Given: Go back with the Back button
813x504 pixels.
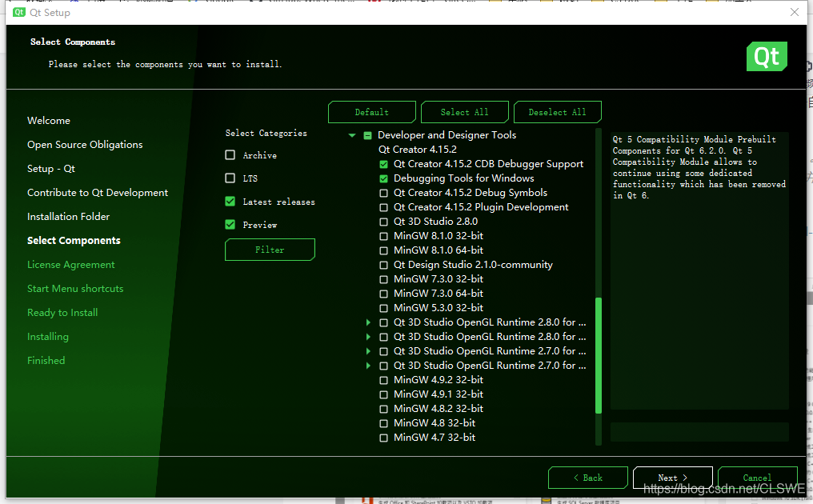Looking at the screenshot, I should tap(588, 478).
